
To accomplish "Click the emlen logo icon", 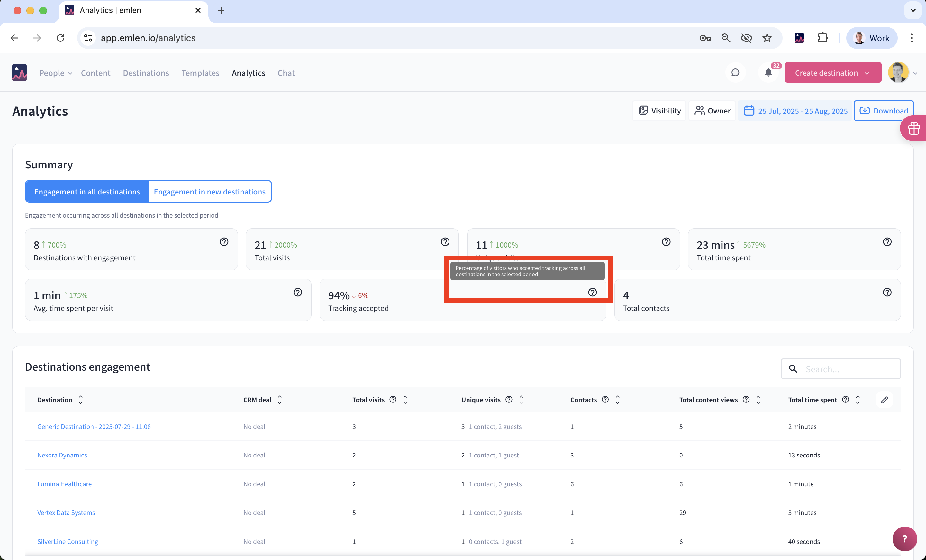I will [x=20, y=73].
